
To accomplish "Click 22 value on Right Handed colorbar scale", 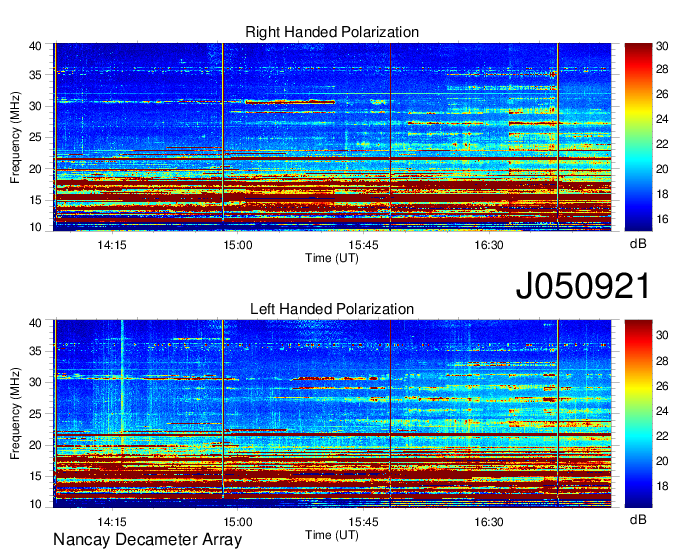I will click(x=662, y=144).
